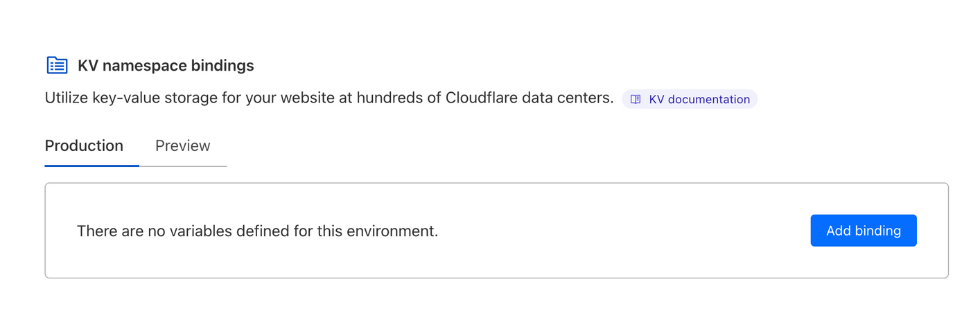Click the word Utilize in the description

point(66,98)
